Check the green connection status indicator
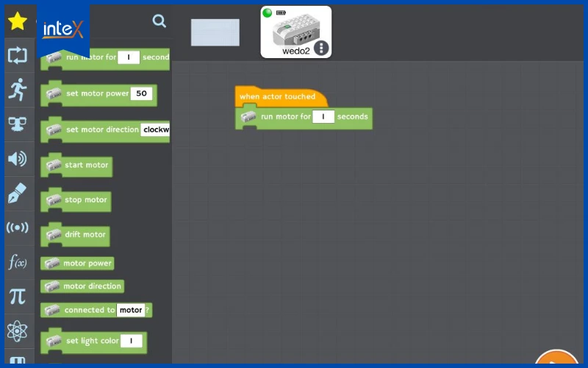The width and height of the screenshot is (588, 368). (267, 13)
